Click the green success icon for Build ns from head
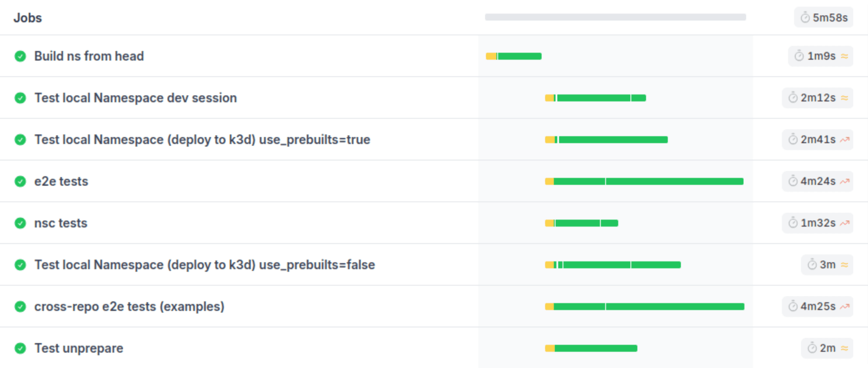This screenshot has width=868, height=368. click(x=20, y=56)
